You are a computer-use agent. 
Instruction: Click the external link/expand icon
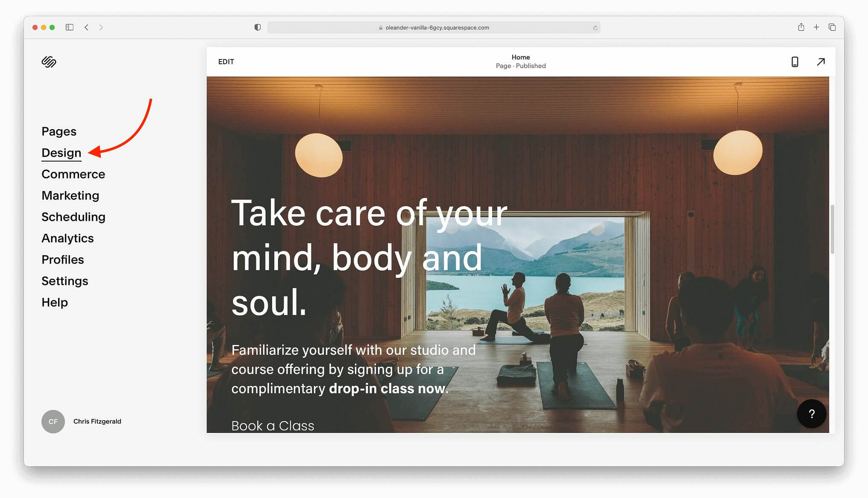coord(821,61)
